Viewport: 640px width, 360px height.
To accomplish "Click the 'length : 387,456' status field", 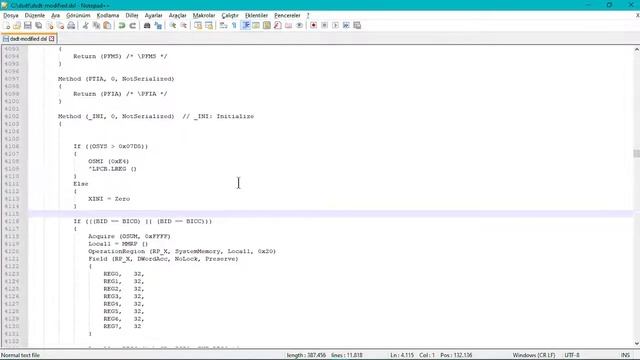I will pyautogui.click(x=306, y=355).
